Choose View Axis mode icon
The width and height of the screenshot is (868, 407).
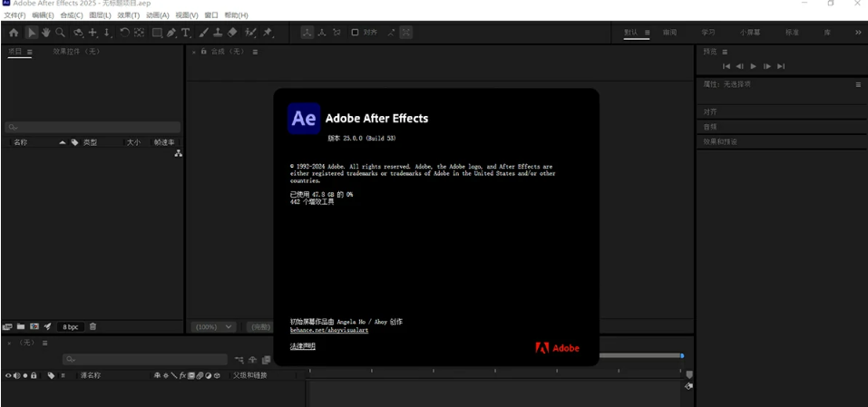336,33
